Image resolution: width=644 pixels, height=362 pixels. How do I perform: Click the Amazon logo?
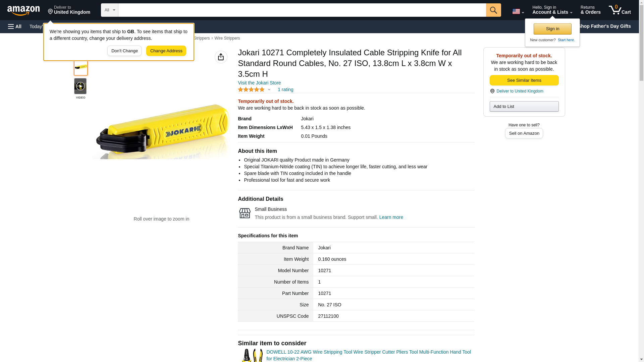coord(23,10)
